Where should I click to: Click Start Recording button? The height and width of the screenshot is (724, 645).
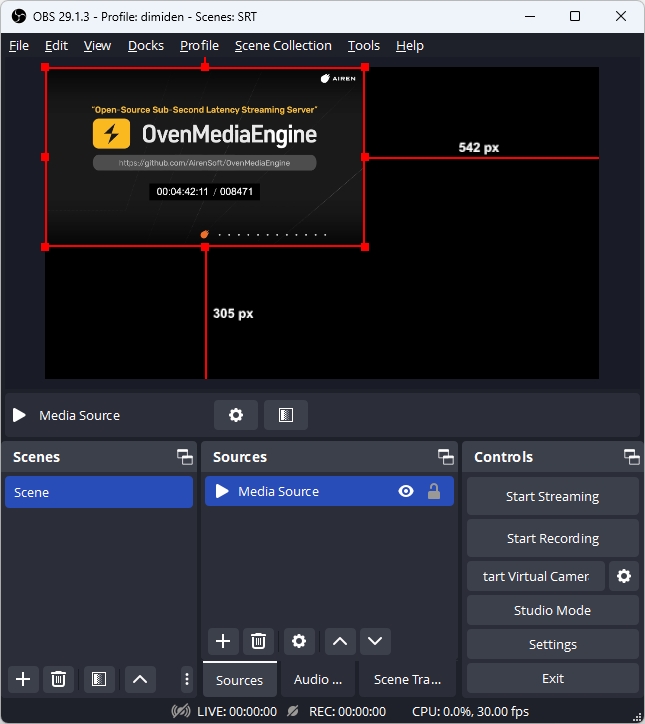point(553,538)
